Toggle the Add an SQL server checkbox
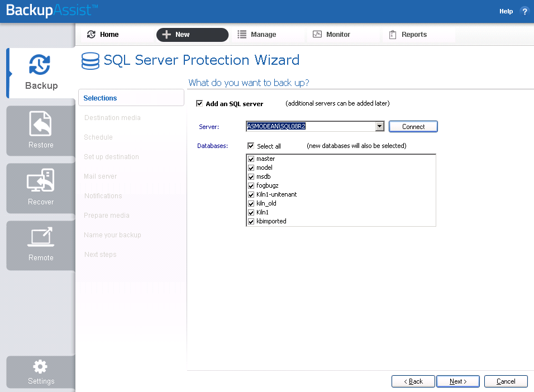The height and width of the screenshot is (392, 534). [x=199, y=103]
